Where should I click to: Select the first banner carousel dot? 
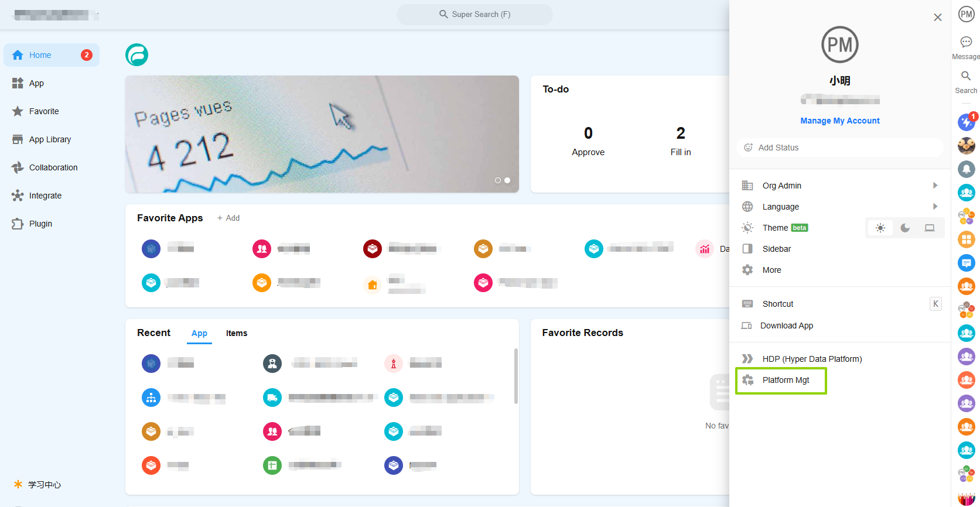pyautogui.click(x=498, y=180)
